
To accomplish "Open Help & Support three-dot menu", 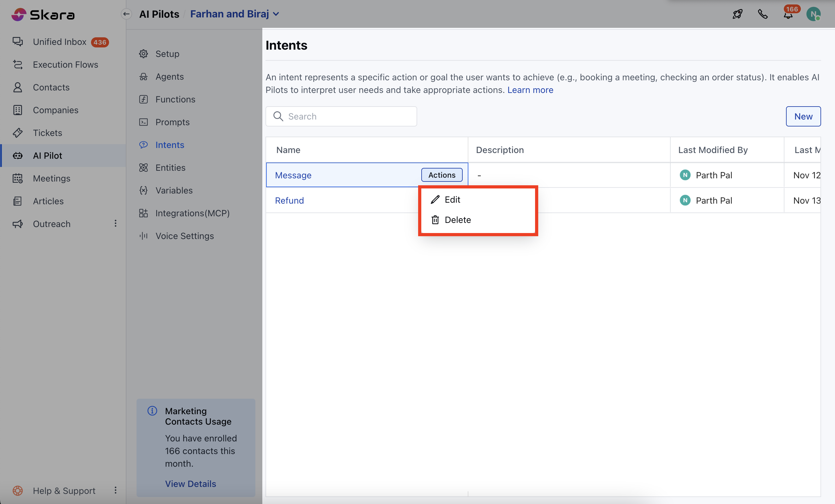I will point(116,490).
